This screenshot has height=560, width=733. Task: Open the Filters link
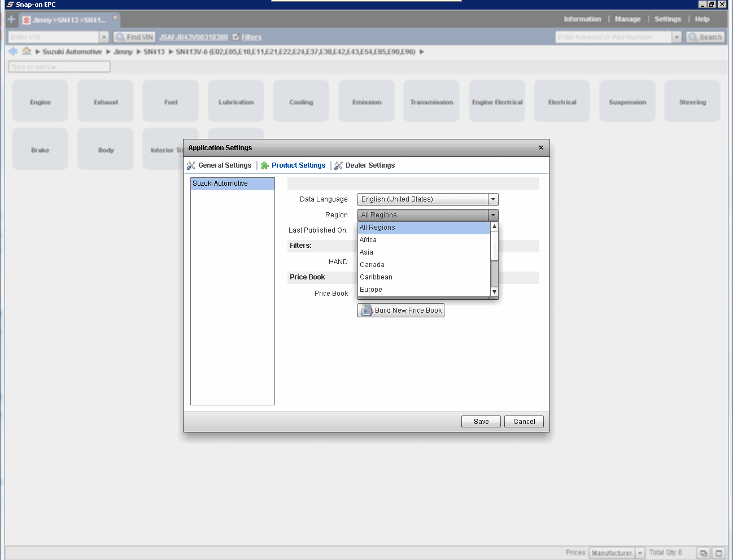(x=252, y=37)
